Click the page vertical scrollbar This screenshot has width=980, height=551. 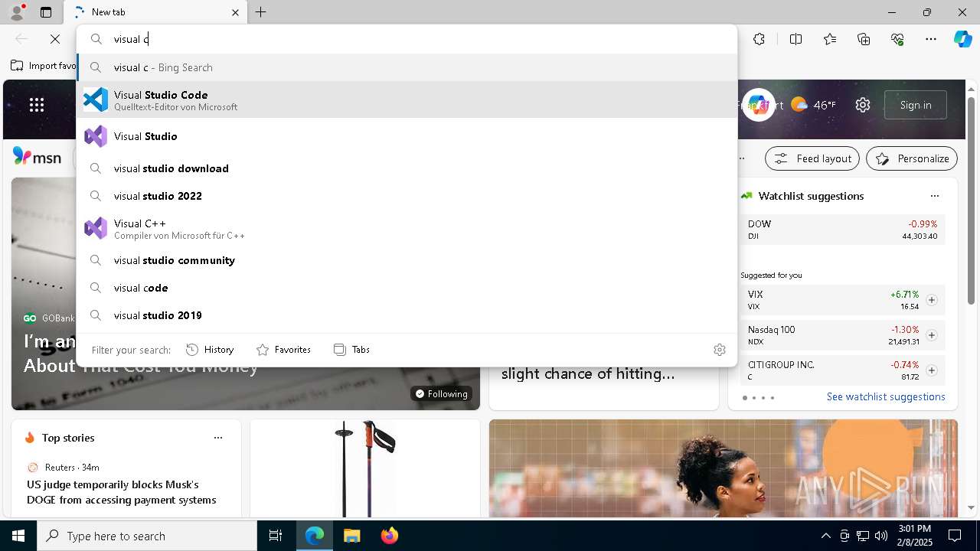point(971,199)
